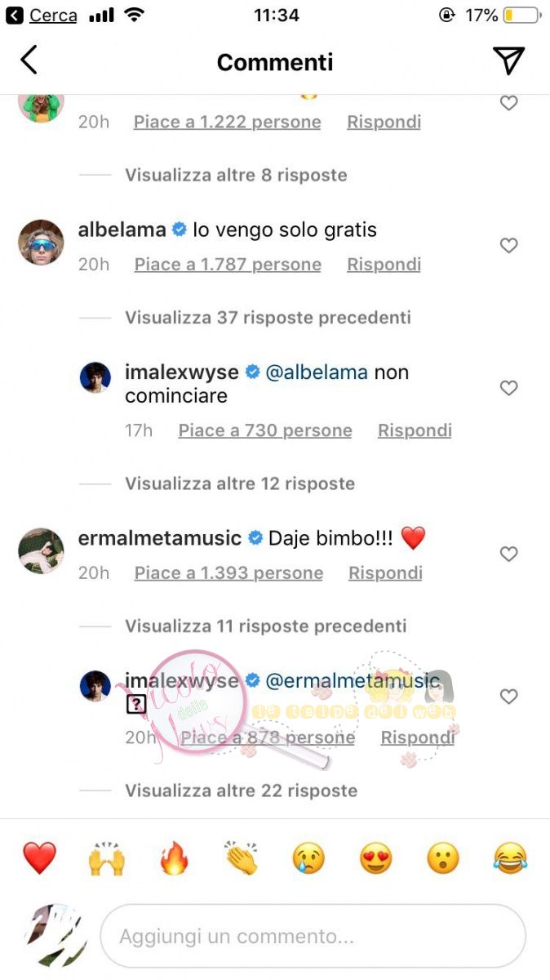Insert clapping hands emoji reaction

(x=242, y=858)
